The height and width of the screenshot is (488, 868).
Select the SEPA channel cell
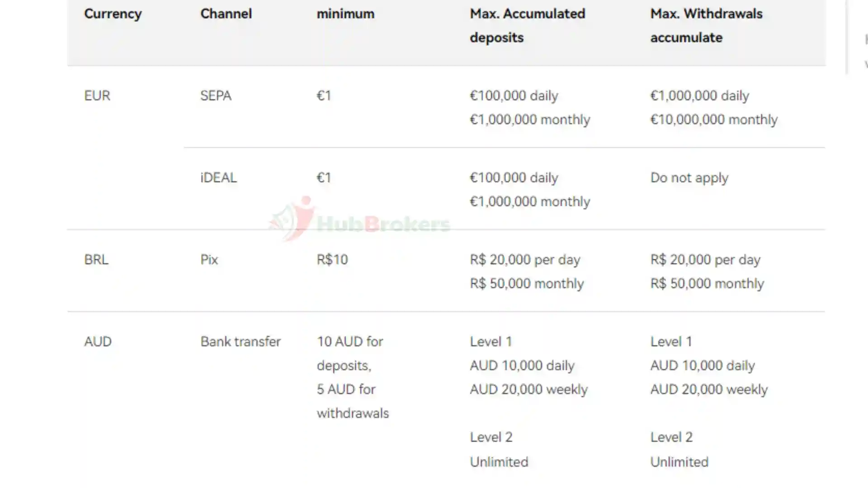coord(216,96)
